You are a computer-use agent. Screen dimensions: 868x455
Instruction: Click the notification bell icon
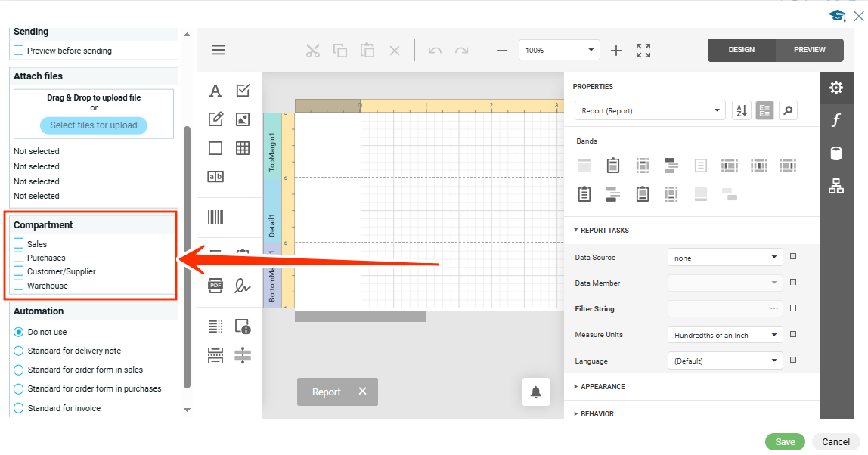[x=536, y=392]
